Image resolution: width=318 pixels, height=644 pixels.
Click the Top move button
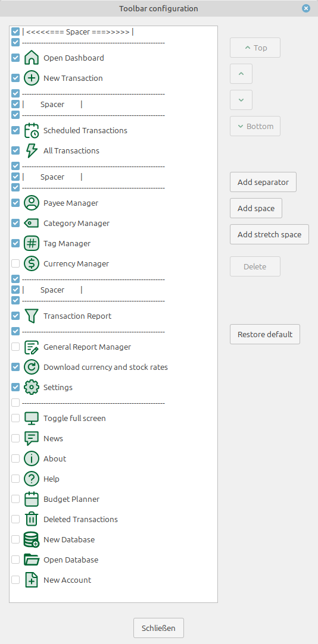point(255,48)
